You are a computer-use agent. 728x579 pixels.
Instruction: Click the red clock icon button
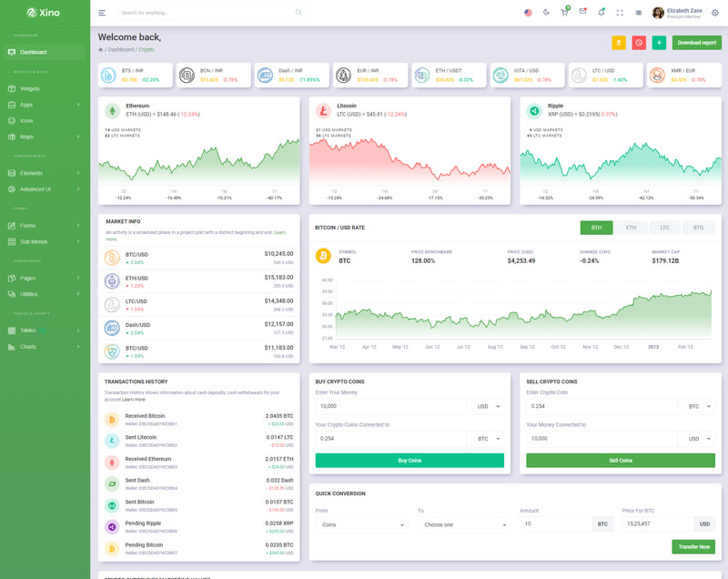tap(639, 43)
